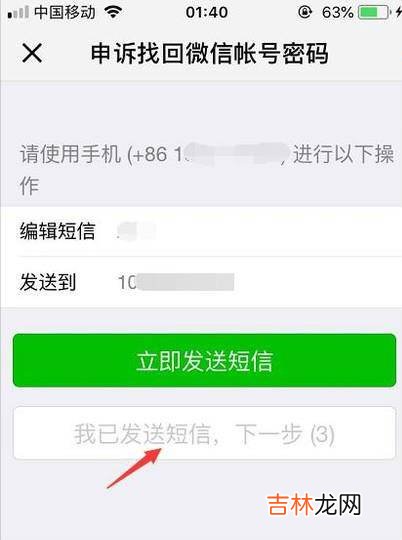Image resolution: width=402 pixels, height=540 pixels.
Task: Tap the charging bolt icon beside battery
Action: tap(398, 13)
